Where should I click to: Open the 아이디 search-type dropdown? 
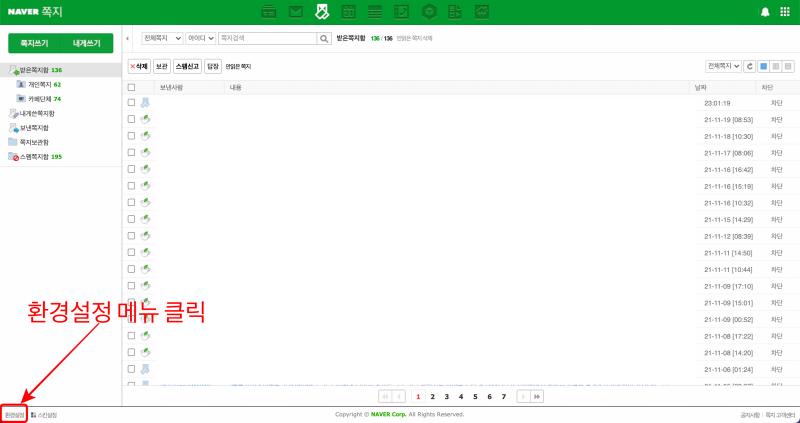(x=201, y=38)
